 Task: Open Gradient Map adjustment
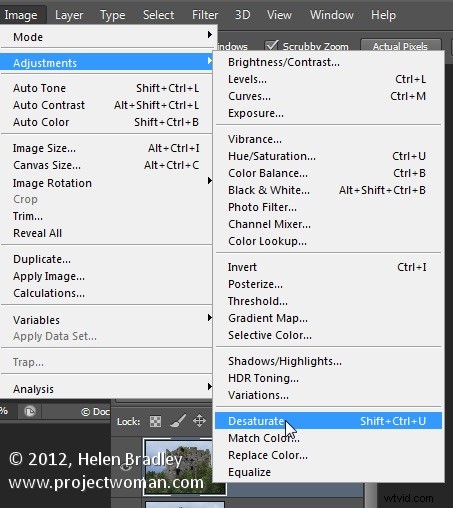tap(328, 318)
